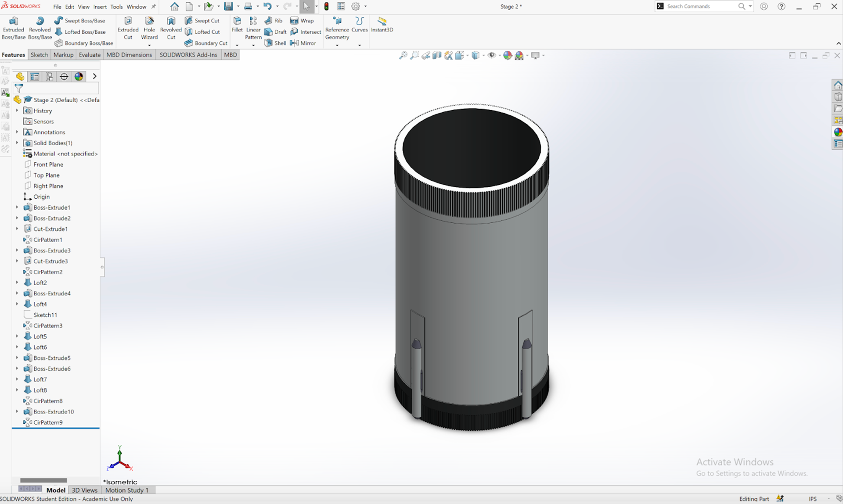Open the Curves tool

[x=359, y=25]
